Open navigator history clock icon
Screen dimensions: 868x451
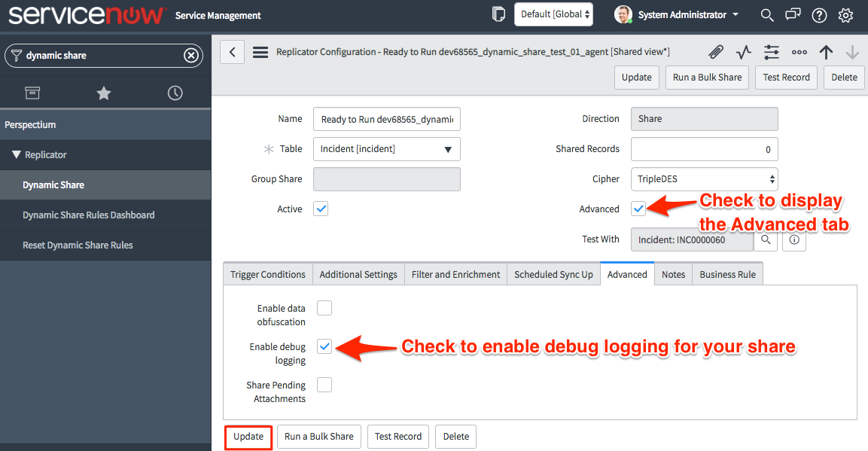tap(175, 93)
